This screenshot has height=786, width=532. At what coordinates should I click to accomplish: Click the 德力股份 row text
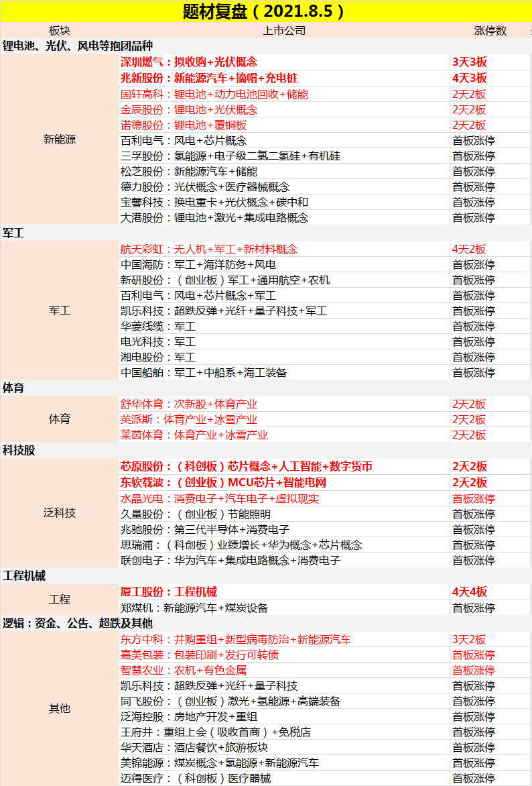205,187
